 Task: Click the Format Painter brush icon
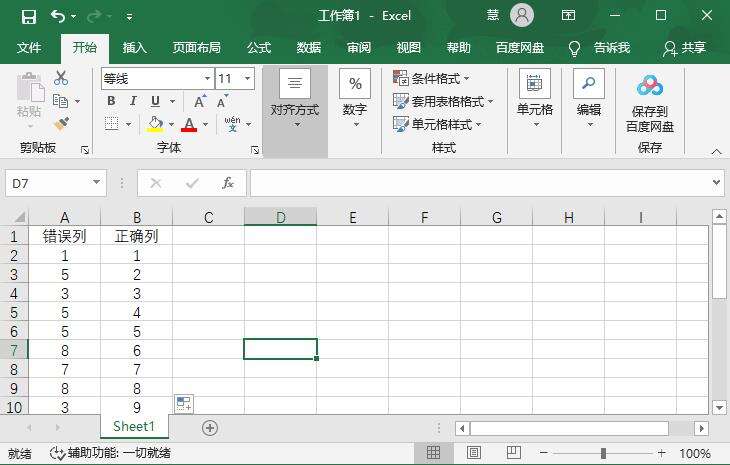click(x=61, y=124)
